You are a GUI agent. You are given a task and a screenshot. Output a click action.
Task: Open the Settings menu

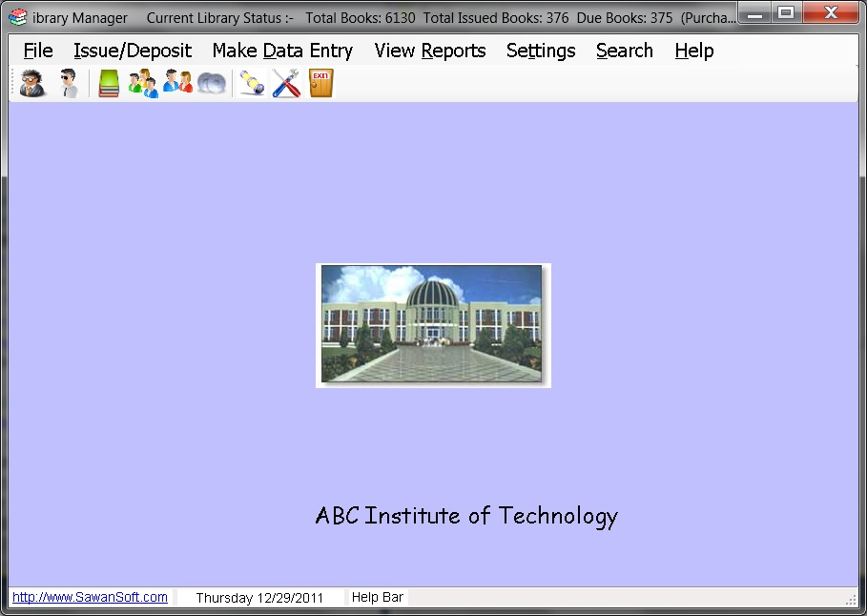click(540, 51)
